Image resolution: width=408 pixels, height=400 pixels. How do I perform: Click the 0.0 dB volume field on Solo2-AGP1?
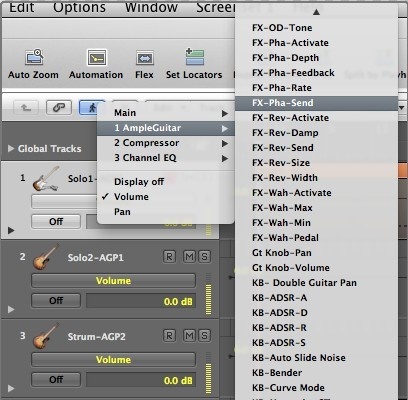(x=141, y=302)
